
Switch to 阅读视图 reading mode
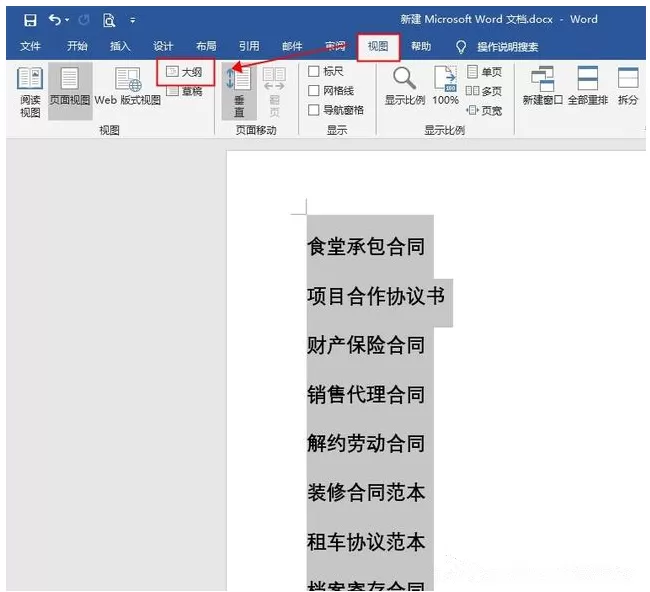pos(30,92)
